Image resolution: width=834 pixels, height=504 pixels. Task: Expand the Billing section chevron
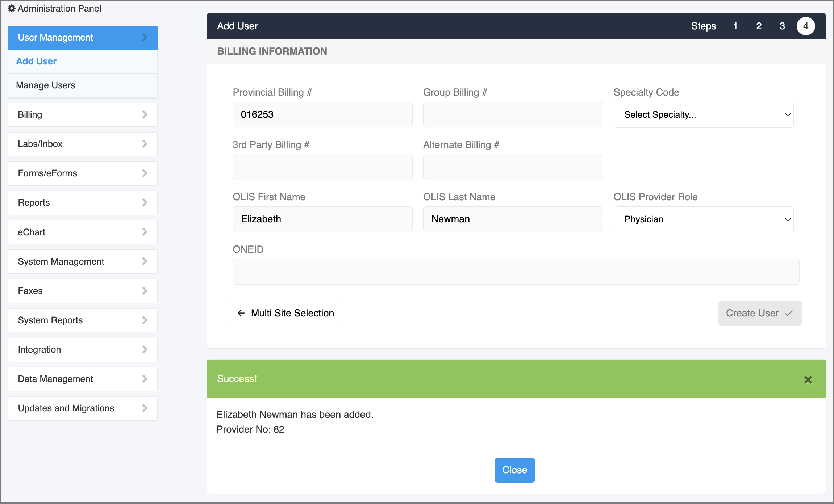point(145,114)
